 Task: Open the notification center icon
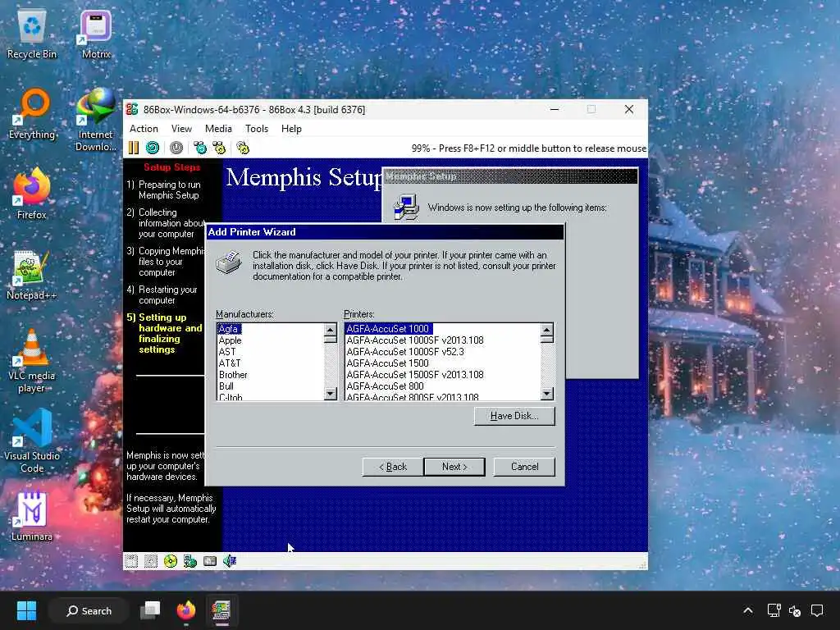[x=817, y=610]
